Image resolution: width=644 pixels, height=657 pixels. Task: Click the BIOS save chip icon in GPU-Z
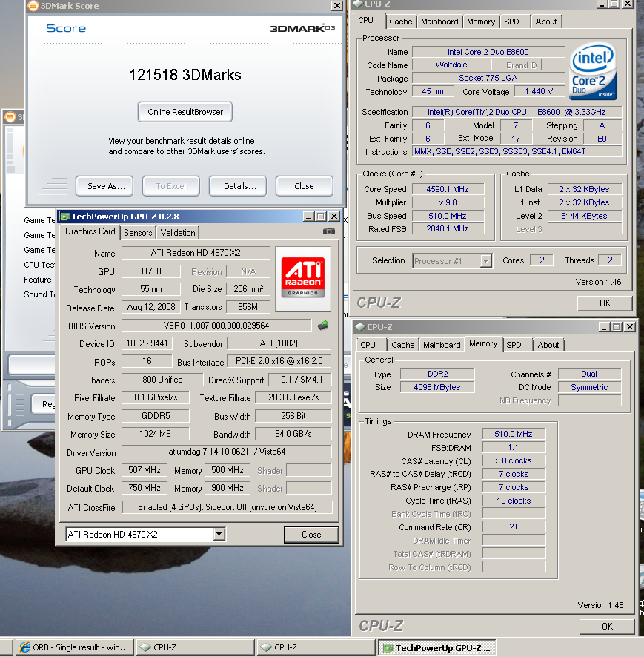[x=323, y=325]
